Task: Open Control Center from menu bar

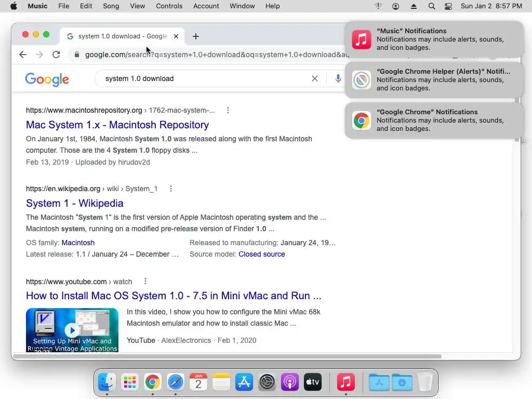Action: coord(448,6)
